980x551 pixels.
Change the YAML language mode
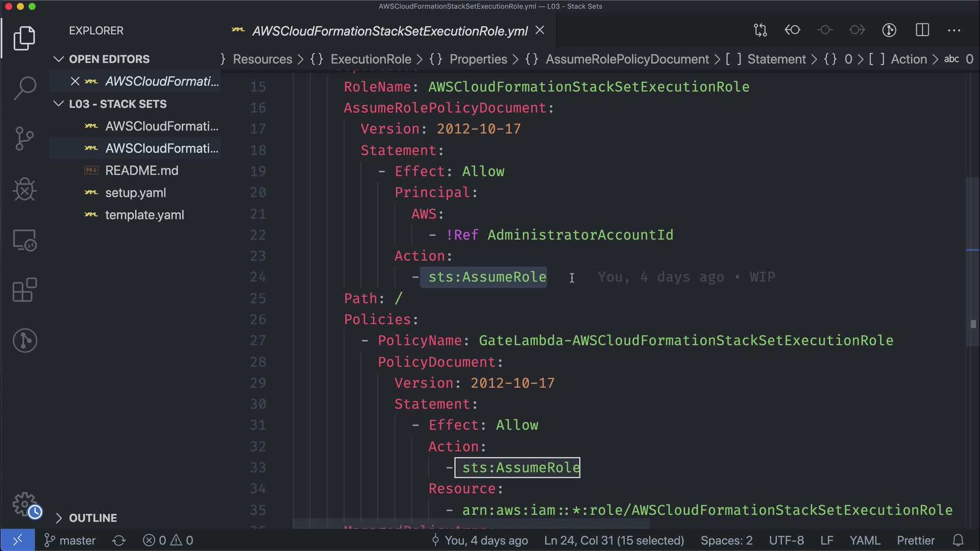[864, 540]
